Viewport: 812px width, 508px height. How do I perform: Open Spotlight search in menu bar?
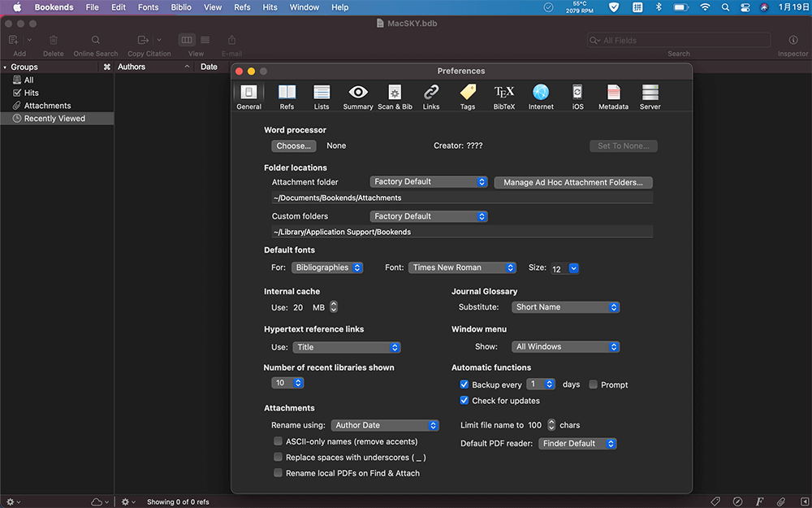725,7
